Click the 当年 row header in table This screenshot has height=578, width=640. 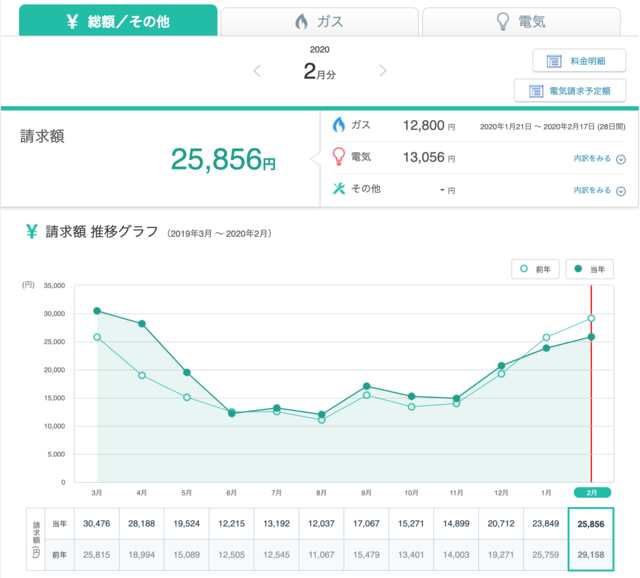[x=60, y=524]
